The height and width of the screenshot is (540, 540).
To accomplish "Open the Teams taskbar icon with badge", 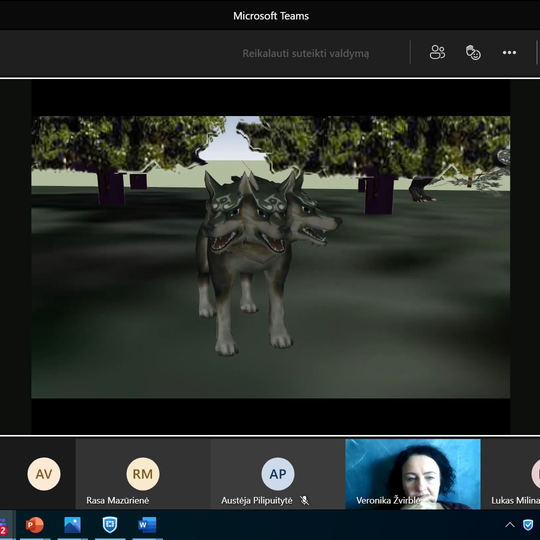I will click(4, 526).
